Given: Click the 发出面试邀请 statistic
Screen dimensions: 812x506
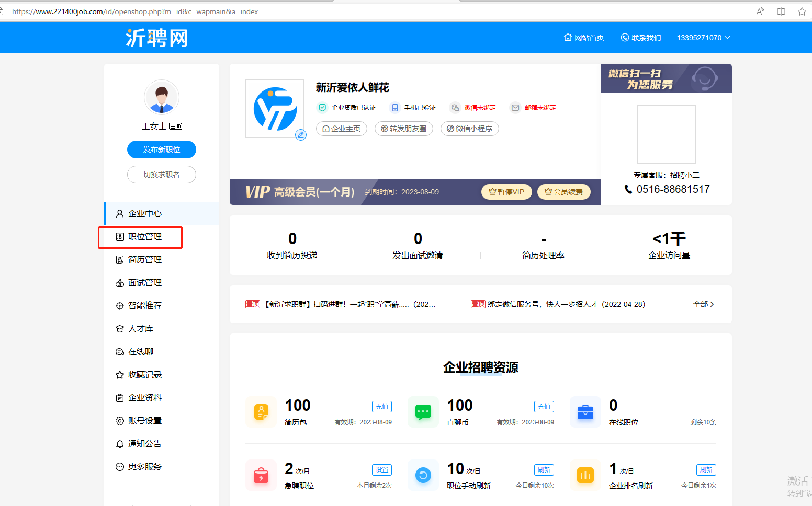Looking at the screenshot, I should pos(418,246).
